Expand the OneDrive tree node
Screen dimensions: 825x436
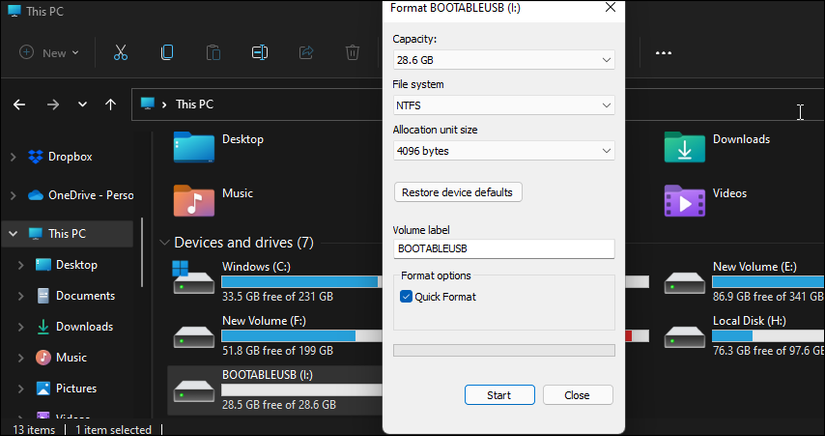(x=13, y=195)
